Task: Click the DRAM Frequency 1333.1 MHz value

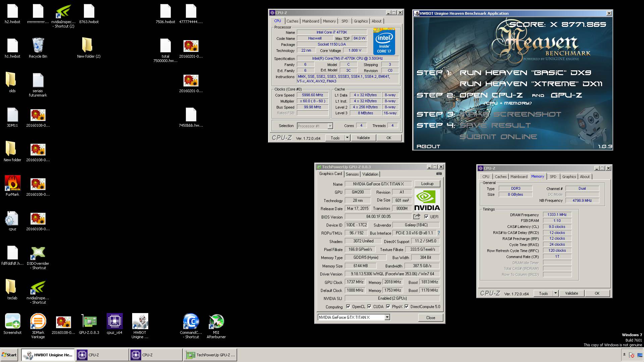Action: coord(557,215)
